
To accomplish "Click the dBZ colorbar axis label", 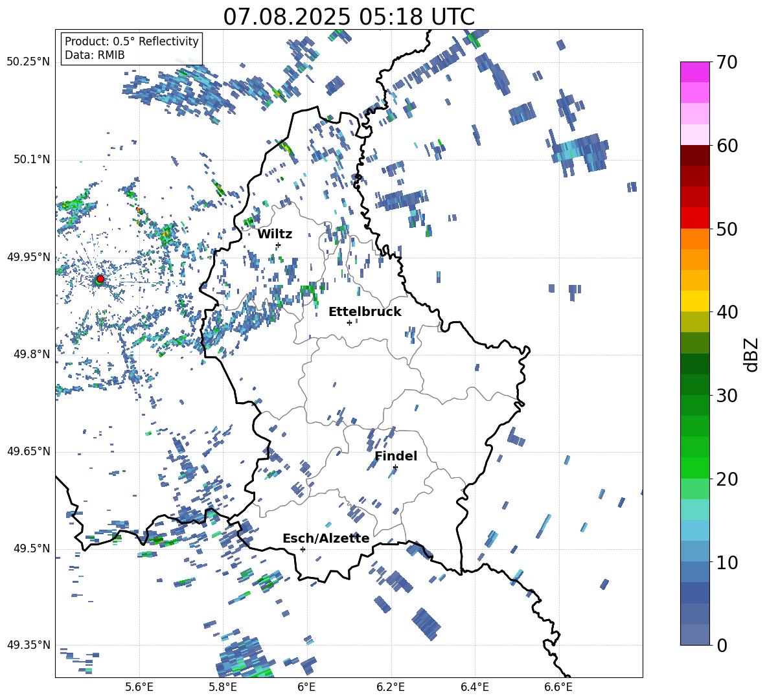I will point(752,354).
